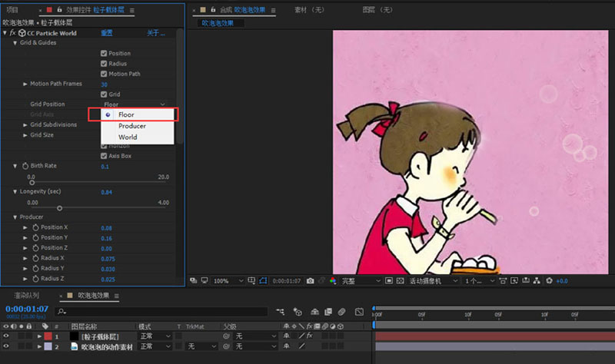Screen dimensions: 615x364
Task: Click the 关于 about link for the effect
Action: click(155, 33)
